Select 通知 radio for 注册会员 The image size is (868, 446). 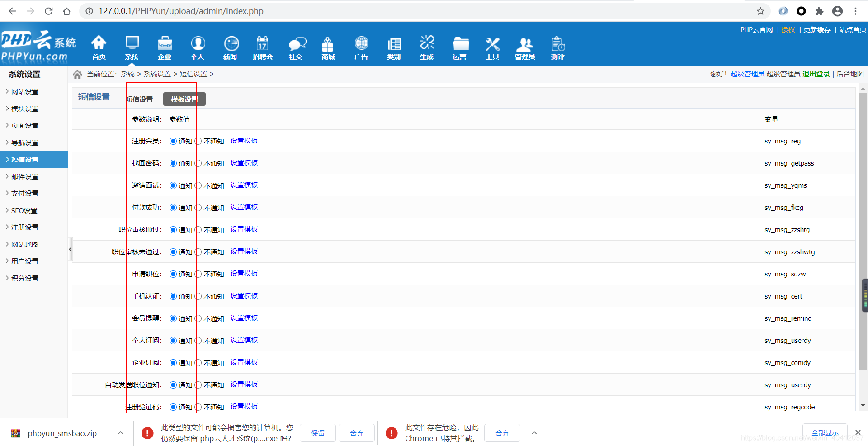coord(173,141)
